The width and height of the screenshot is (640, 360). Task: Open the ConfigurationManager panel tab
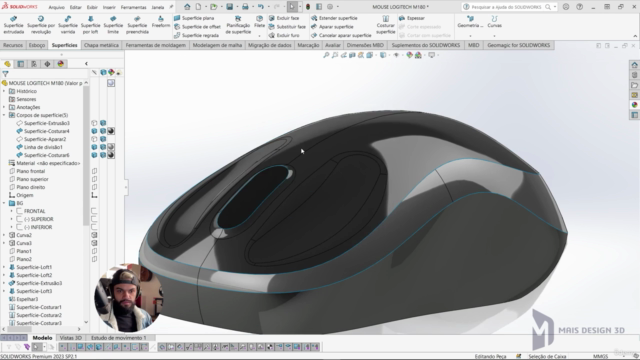pos(34,64)
